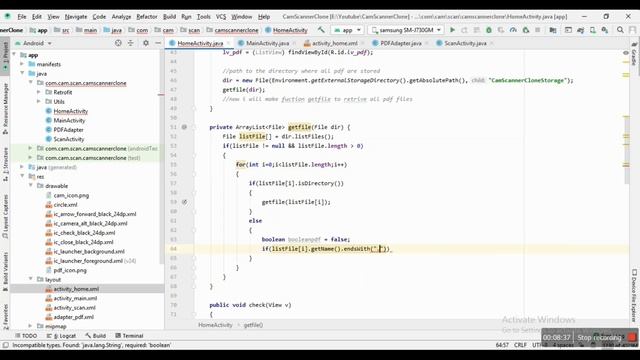Click the gutter marker next to getfile method
The height and width of the screenshot is (360, 640).
184,127
